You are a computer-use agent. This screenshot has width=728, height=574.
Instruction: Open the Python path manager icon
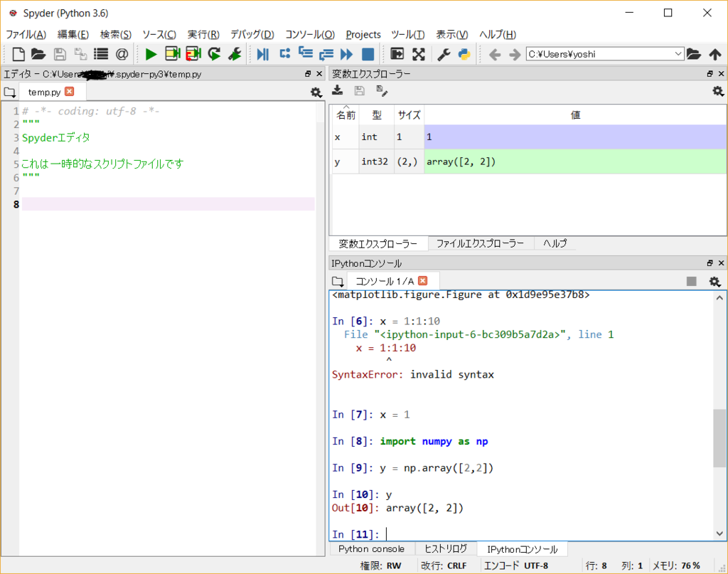click(464, 54)
